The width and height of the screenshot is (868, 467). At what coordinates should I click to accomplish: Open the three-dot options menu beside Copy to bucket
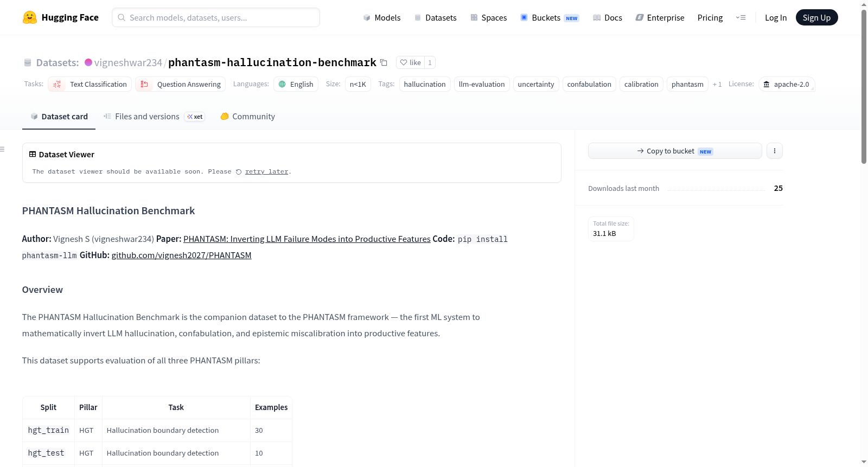point(775,151)
